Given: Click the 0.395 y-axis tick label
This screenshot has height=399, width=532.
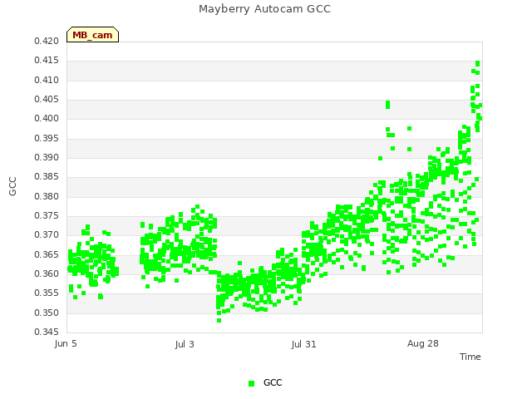Looking at the screenshot, I should click(x=47, y=139).
